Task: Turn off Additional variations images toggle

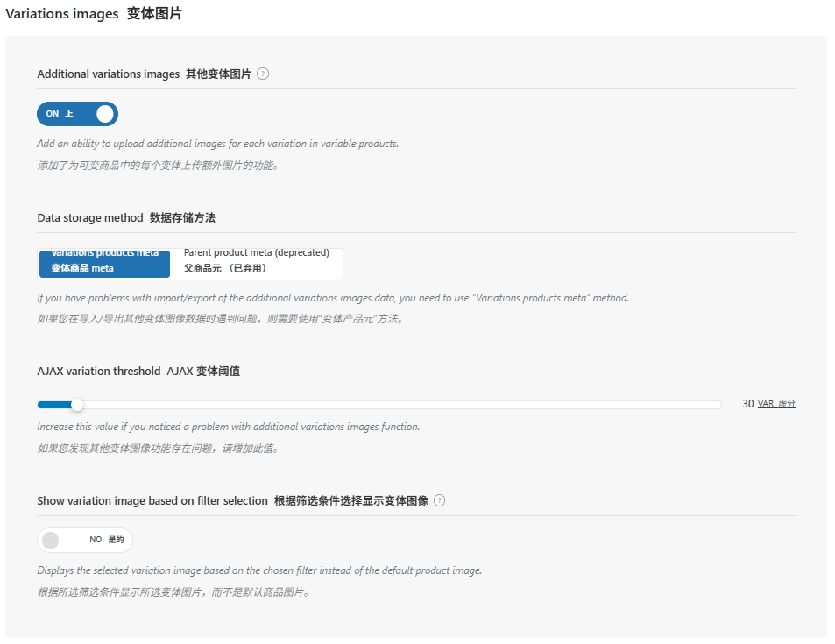Action: click(77, 114)
